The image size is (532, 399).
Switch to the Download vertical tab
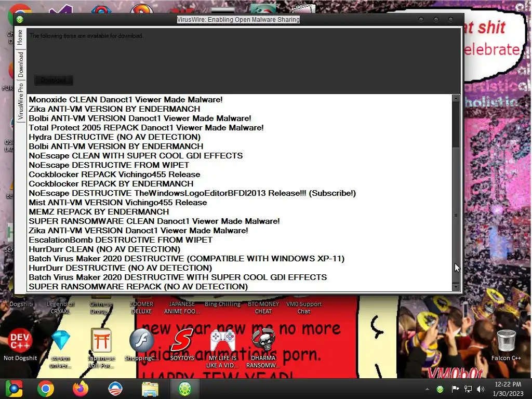pos(20,64)
